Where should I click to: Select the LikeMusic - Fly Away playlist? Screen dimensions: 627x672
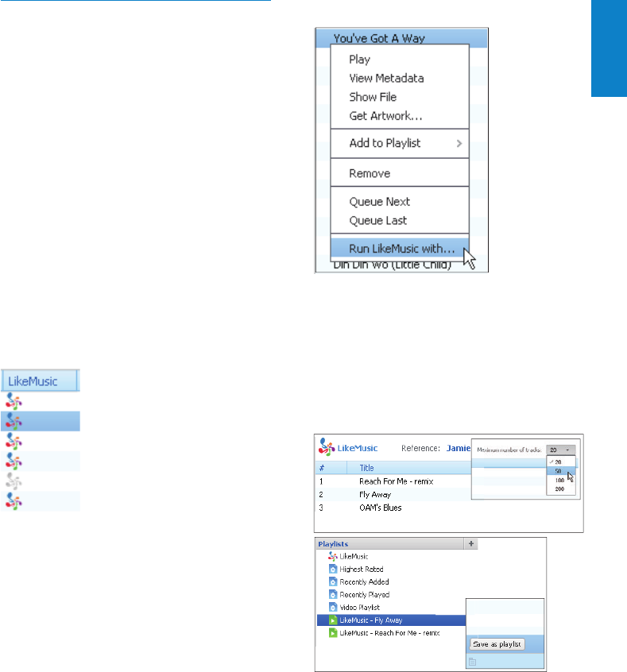tap(391, 620)
